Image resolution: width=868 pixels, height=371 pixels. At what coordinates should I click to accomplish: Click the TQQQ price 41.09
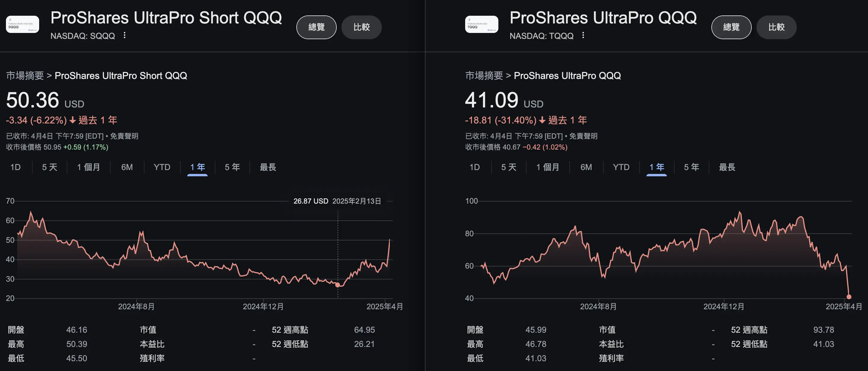492,100
